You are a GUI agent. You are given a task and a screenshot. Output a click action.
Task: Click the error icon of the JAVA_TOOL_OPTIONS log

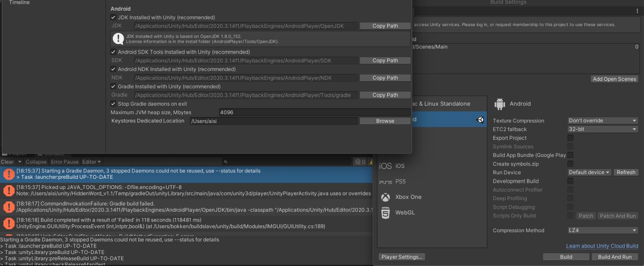pos(9,190)
